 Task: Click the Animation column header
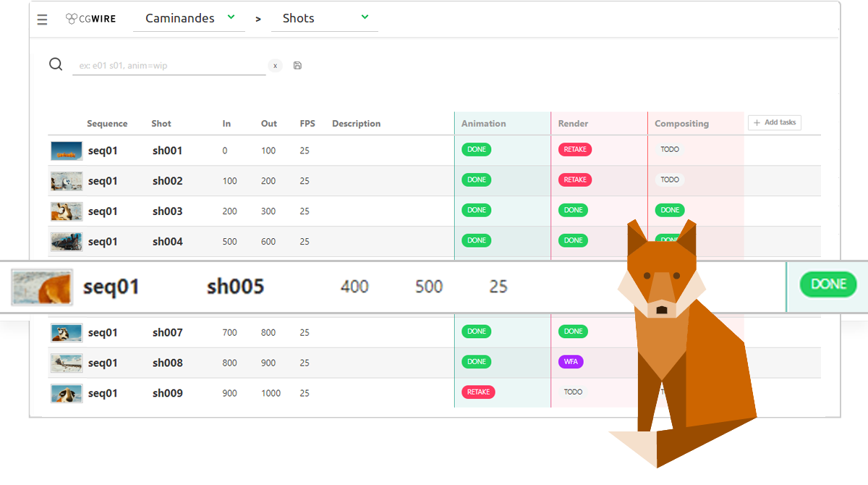[x=483, y=124]
